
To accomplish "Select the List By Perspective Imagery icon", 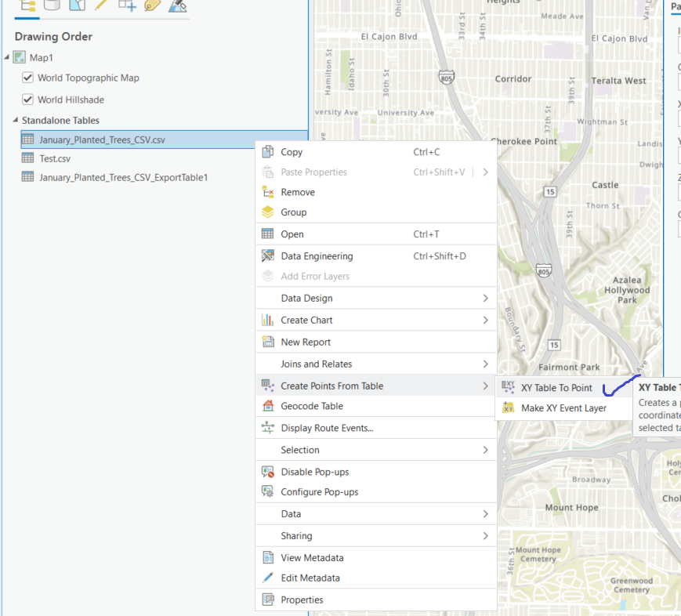I will click(x=178, y=5).
